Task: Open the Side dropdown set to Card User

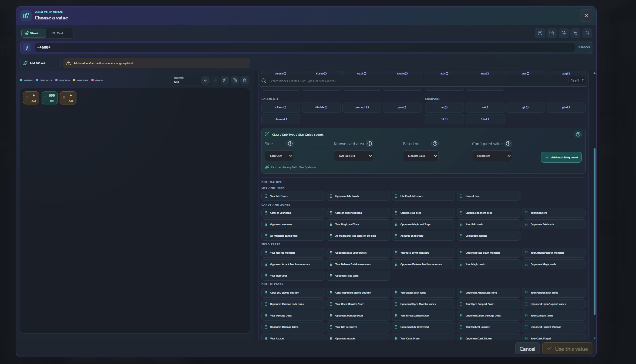Action: (x=279, y=156)
